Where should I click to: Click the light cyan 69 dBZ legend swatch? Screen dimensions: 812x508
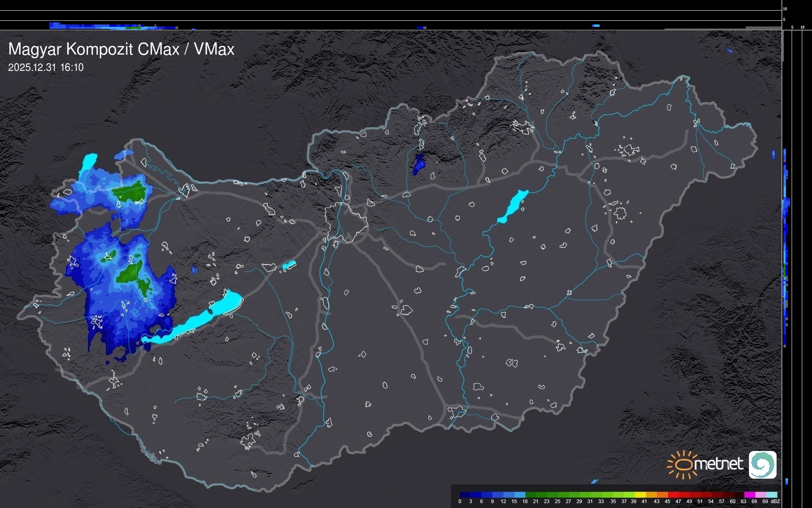click(772, 495)
